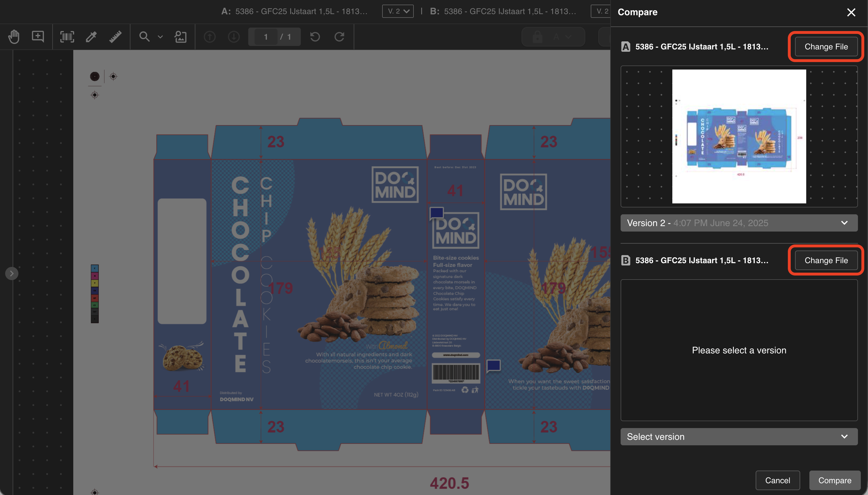
Task: Click file A title in header
Action: 301,11
